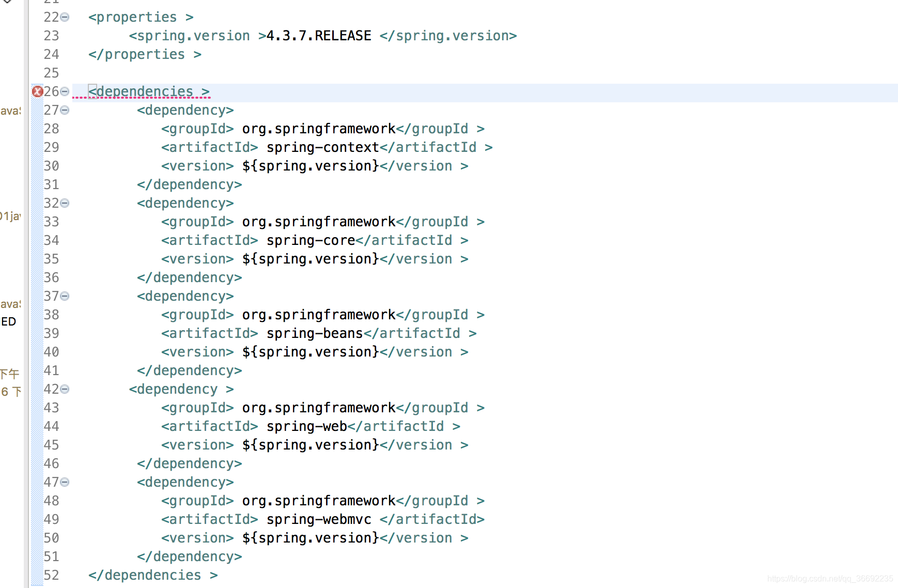The height and width of the screenshot is (588, 898).
Task: Click the closing dependency tag on line 41
Action: tap(189, 370)
